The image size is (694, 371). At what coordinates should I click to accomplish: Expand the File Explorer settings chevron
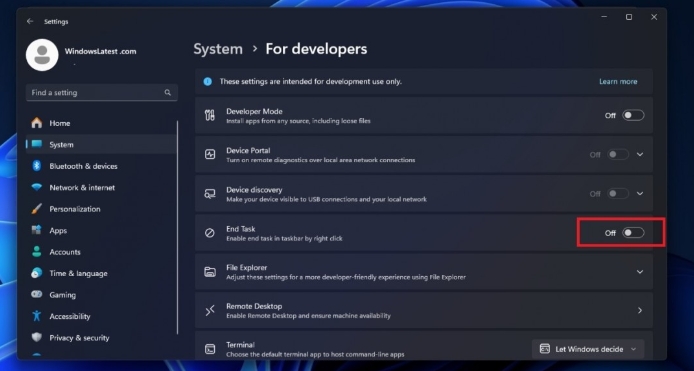pyautogui.click(x=640, y=272)
